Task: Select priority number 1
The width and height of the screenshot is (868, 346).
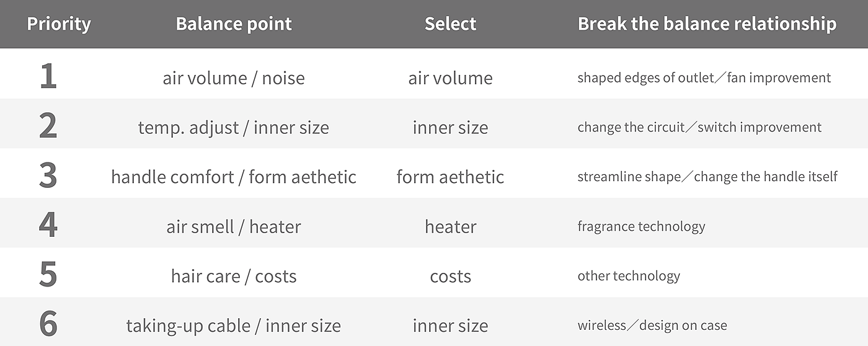Action: [x=48, y=78]
